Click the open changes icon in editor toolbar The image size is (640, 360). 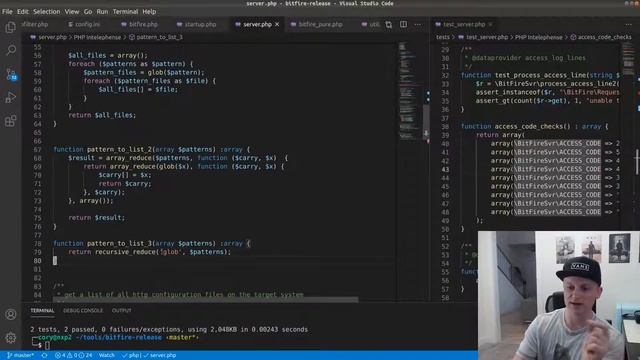click(x=389, y=24)
